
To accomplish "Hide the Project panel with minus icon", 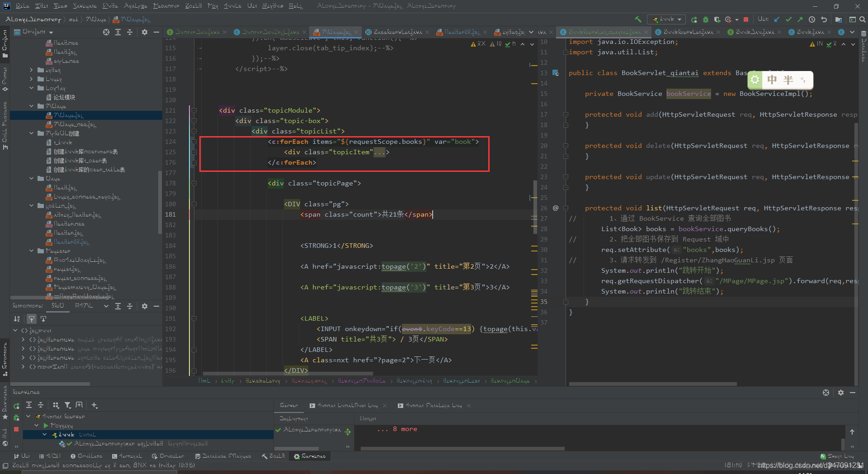I will pos(156,32).
